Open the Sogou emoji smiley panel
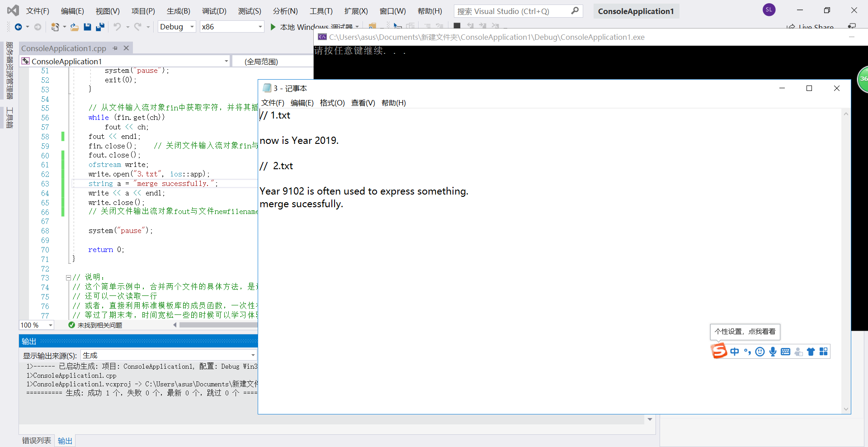Viewport: 868px width, 447px height. click(760, 352)
